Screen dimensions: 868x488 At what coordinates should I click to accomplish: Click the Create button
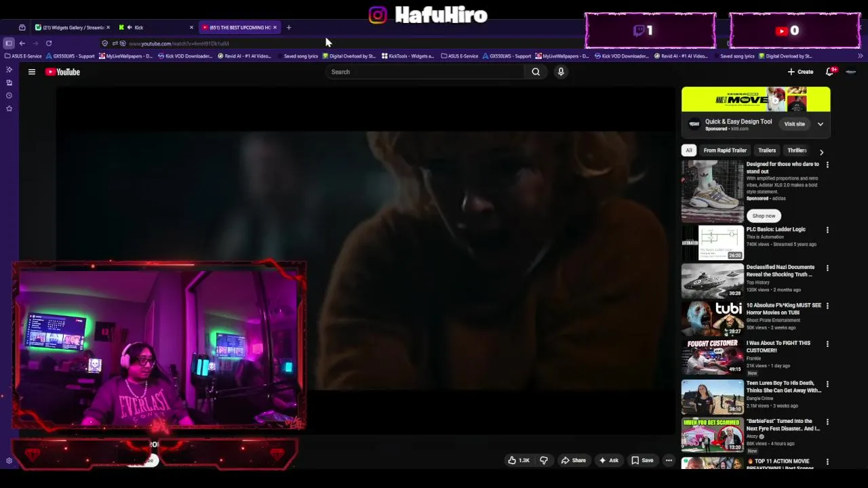[x=800, y=72]
